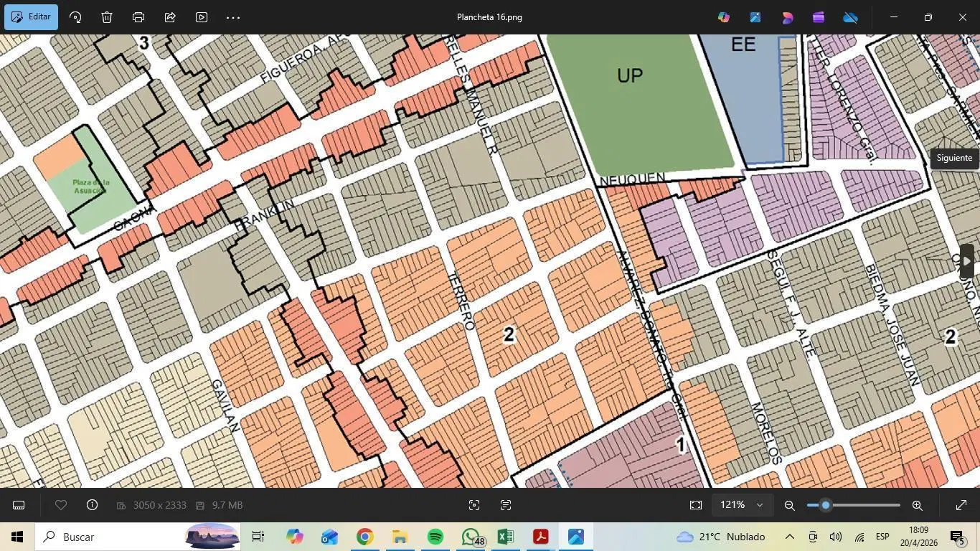
Task: Open the three-dots more options menu
Action: (233, 17)
